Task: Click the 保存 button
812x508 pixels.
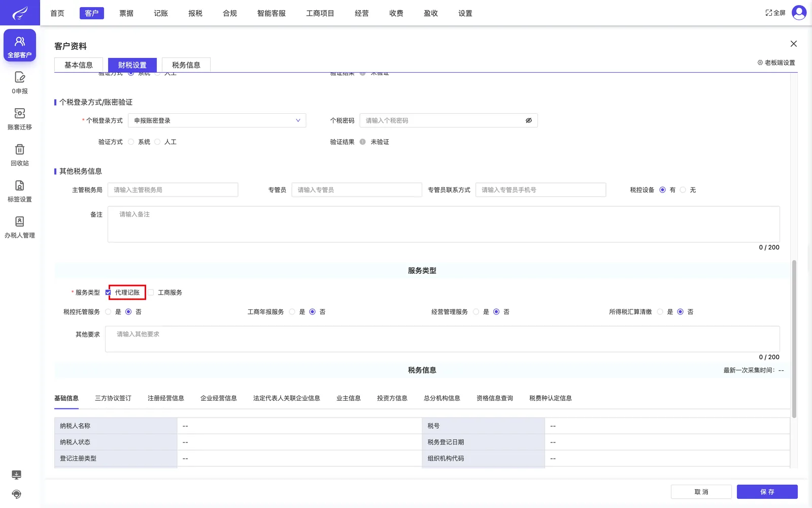Action: 767,492
